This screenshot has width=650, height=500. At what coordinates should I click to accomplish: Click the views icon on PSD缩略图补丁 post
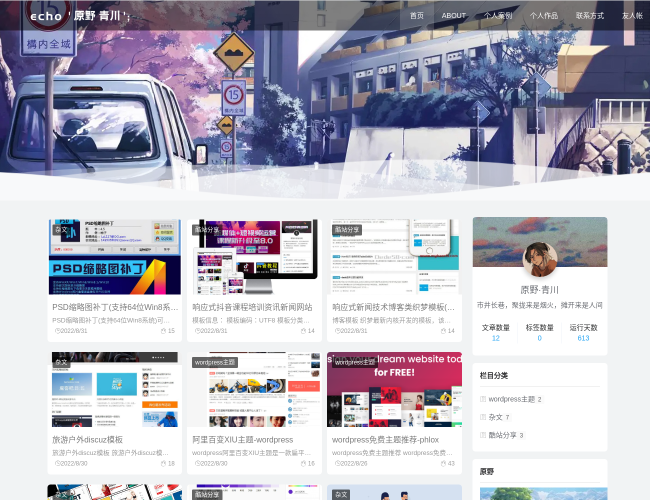(163, 331)
